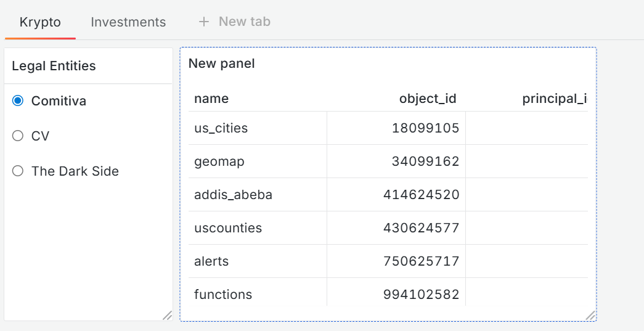Viewport: 644px width, 331px height.
Task: Click the functions name cell
Action: 223,295
